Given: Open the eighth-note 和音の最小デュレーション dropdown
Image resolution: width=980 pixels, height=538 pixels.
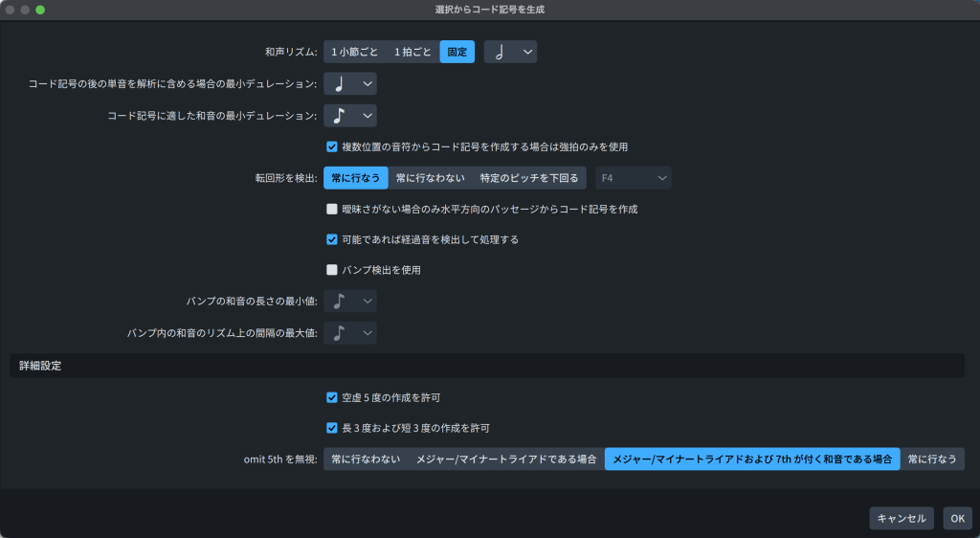Looking at the screenshot, I should [350, 116].
